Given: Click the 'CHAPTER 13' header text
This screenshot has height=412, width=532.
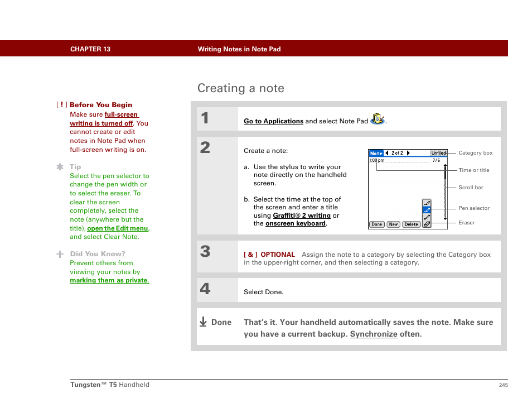Looking at the screenshot, I should (90, 49).
